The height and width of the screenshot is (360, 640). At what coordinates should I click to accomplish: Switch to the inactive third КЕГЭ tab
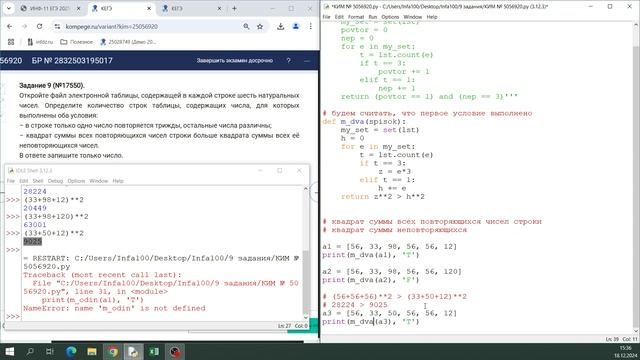[x=192, y=8]
